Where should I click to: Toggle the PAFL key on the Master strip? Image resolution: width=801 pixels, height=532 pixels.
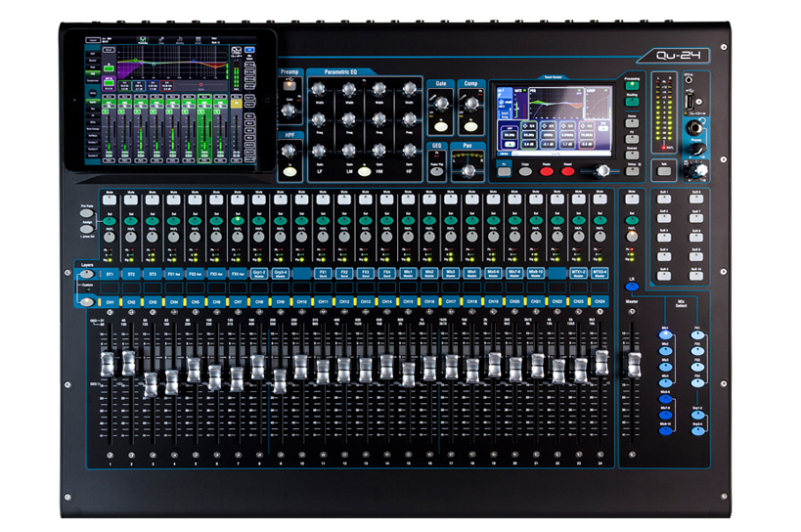coord(632,237)
